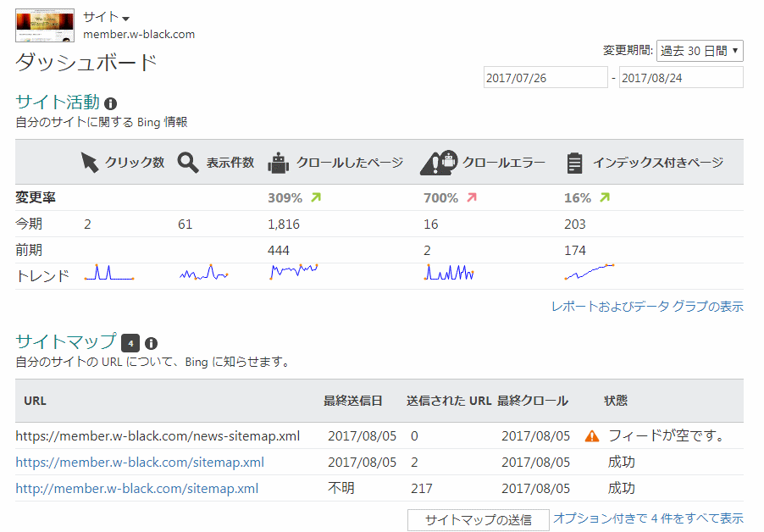Open https://member.w-black.com/sitemap.xml link
764x532 pixels.
click(140, 463)
